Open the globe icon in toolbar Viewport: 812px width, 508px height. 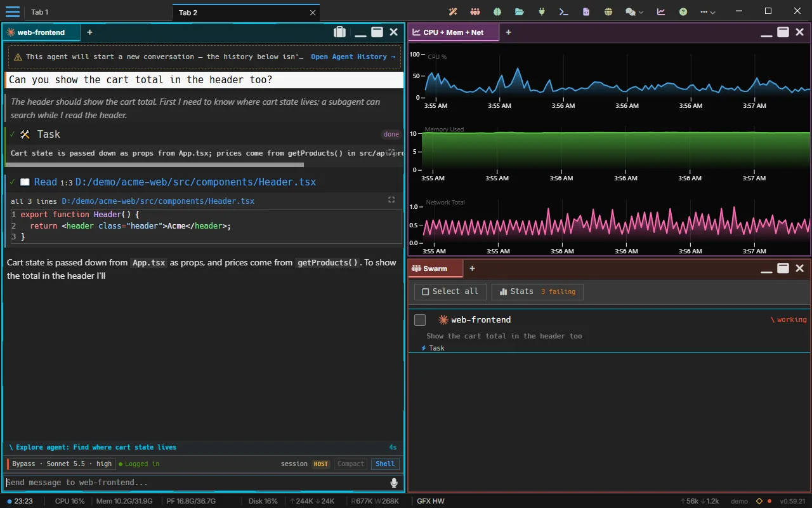608,11
